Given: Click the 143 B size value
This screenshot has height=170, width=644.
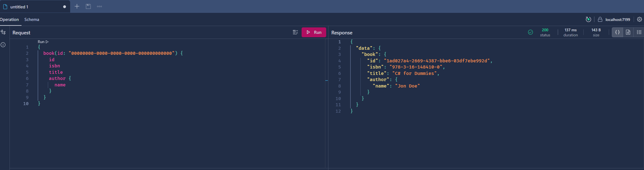Looking at the screenshot, I should click(x=596, y=30).
